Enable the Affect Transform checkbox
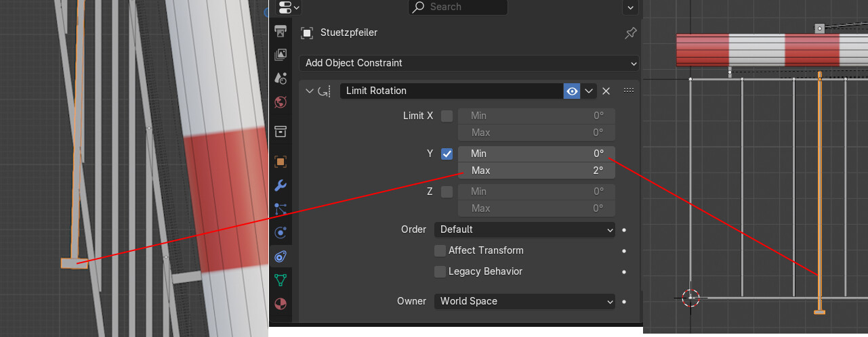Screen dimensions: 868x337 click(x=440, y=250)
